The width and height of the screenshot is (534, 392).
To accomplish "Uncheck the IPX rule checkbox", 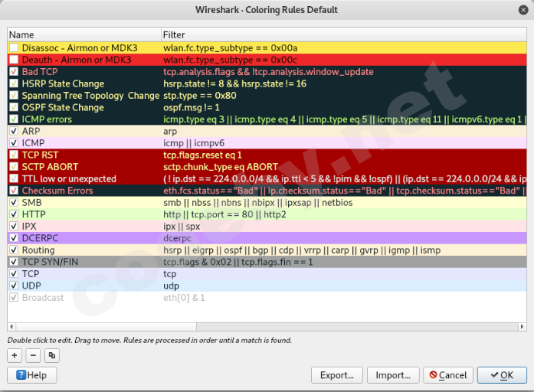I will point(14,227).
